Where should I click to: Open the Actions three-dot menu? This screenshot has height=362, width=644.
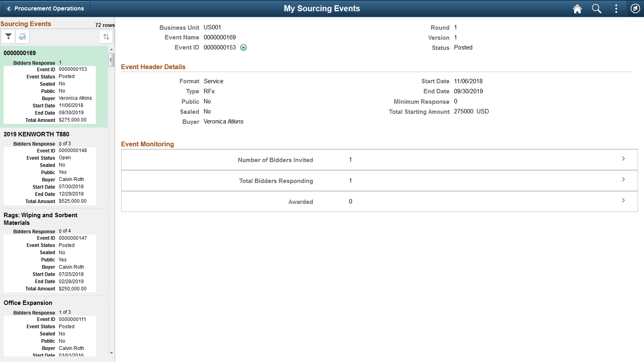pyautogui.click(x=616, y=8)
